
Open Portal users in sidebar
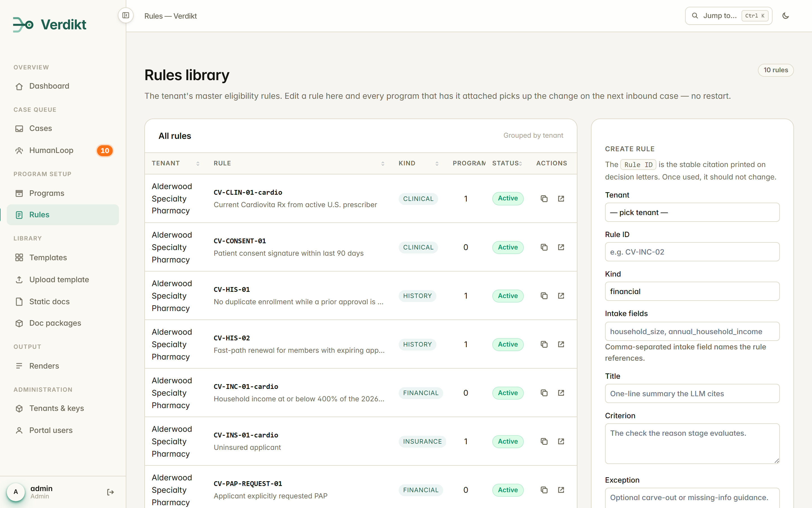point(63,430)
